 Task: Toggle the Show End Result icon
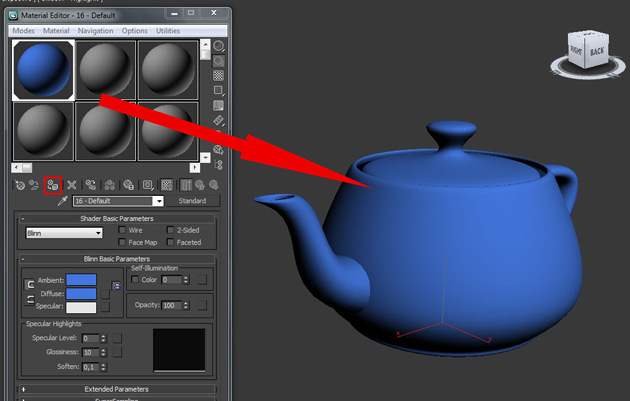point(186,185)
